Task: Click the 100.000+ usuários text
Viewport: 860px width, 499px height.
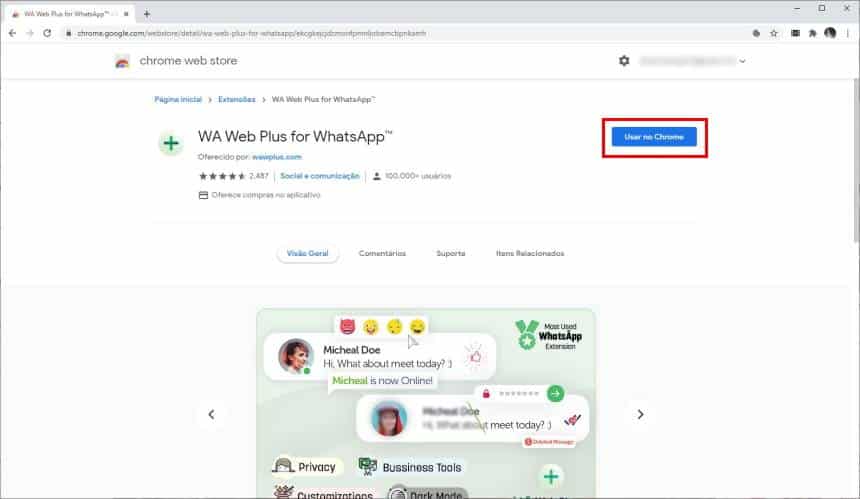Action: click(418, 176)
